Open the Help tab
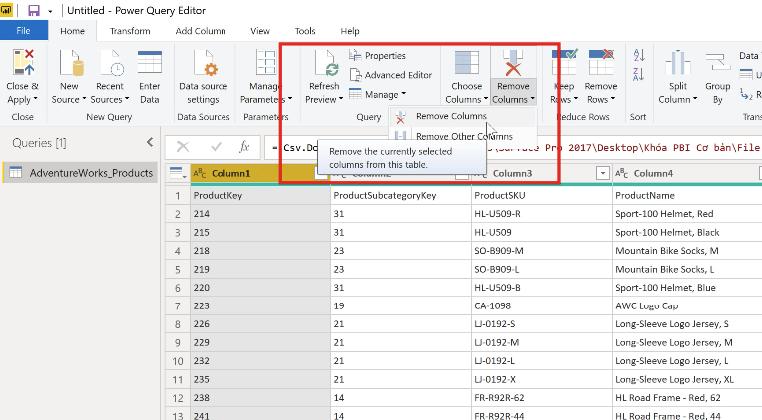Image resolution: width=762 pixels, height=420 pixels. tap(349, 31)
